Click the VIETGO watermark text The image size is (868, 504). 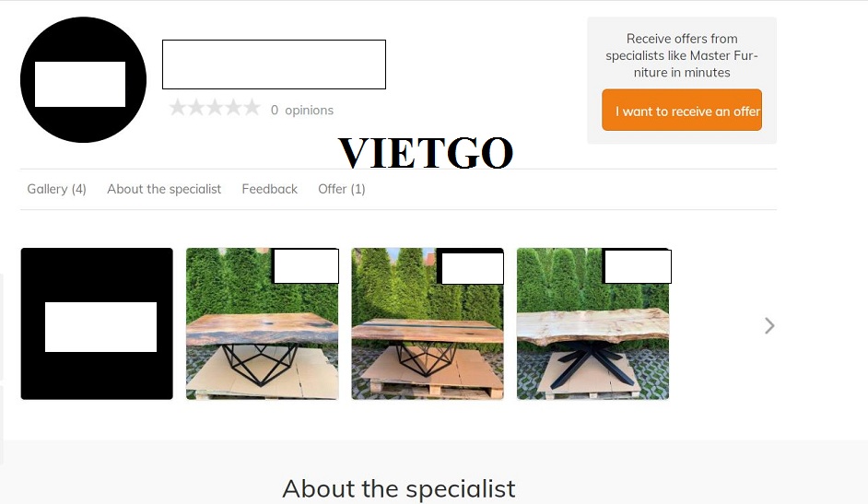(x=426, y=153)
